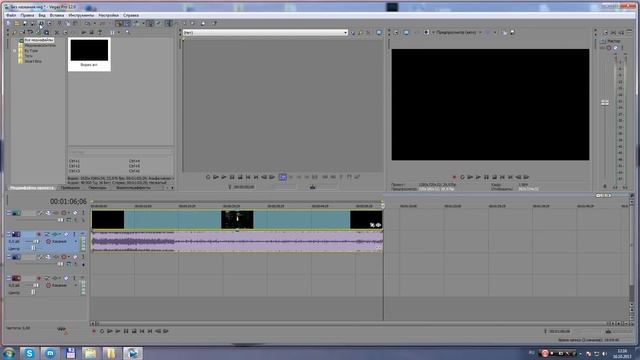Open the media Views dropdown arrow
640x360 pixels.
click(119, 32)
